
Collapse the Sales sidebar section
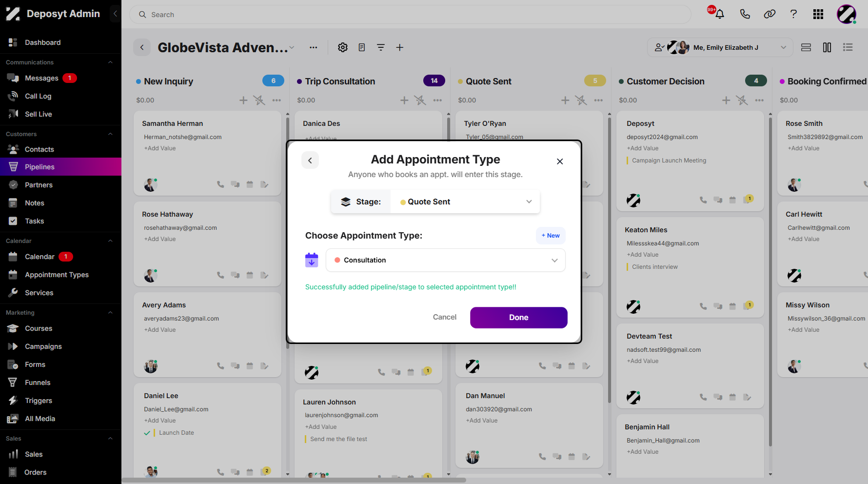click(x=110, y=439)
